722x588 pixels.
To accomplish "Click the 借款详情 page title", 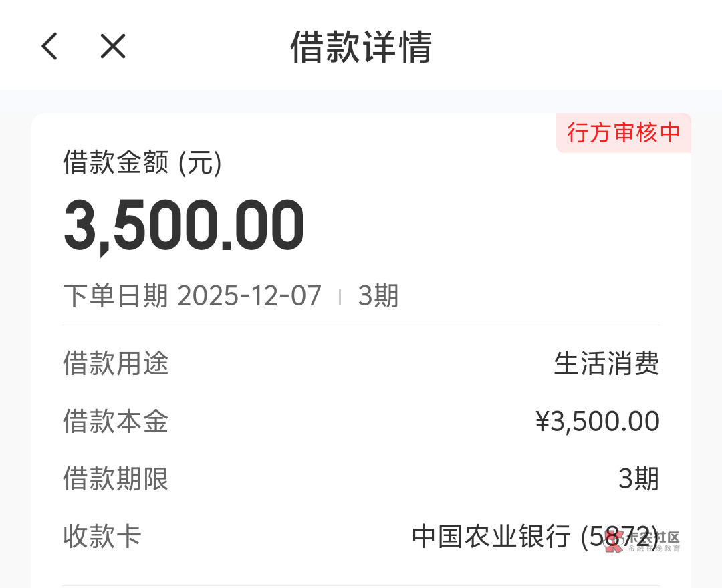I will point(361,47).
